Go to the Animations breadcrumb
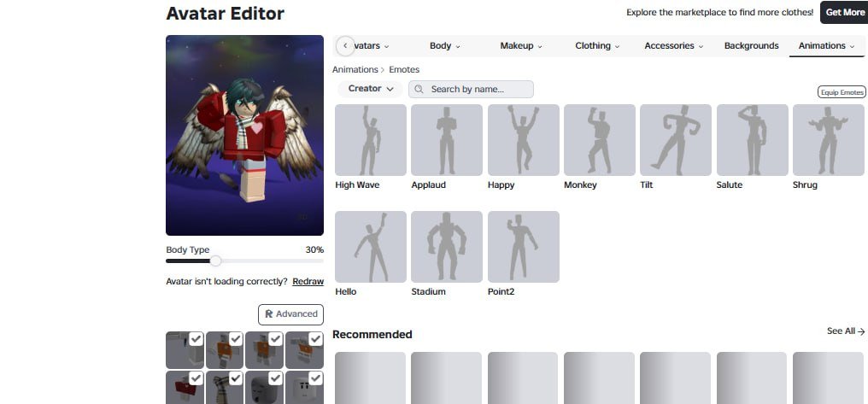Screen dimensions: 868x404 tap(355, 70)
